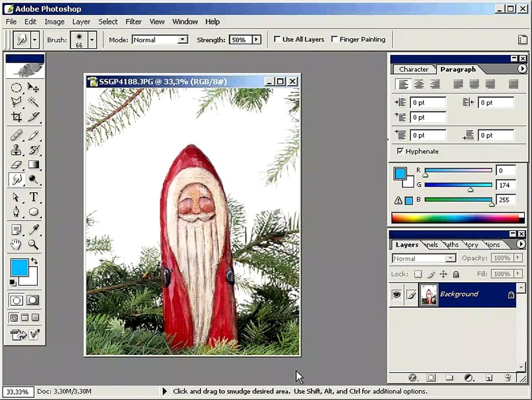The width and height of the screenshot is (532, 400).
Task: Uncheck the Hyphenate option
Action: [x=400, y=151]
